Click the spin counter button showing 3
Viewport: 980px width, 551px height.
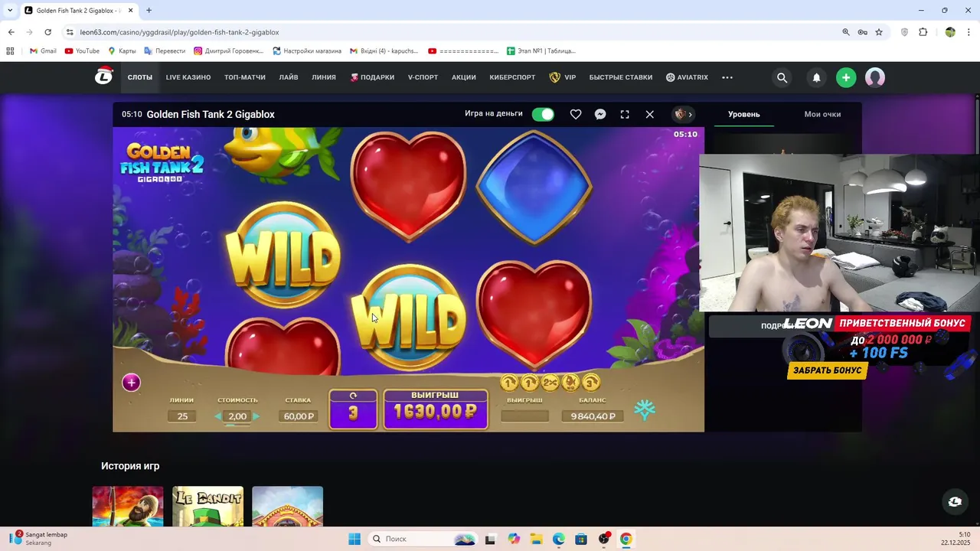(x=353, y=409)
